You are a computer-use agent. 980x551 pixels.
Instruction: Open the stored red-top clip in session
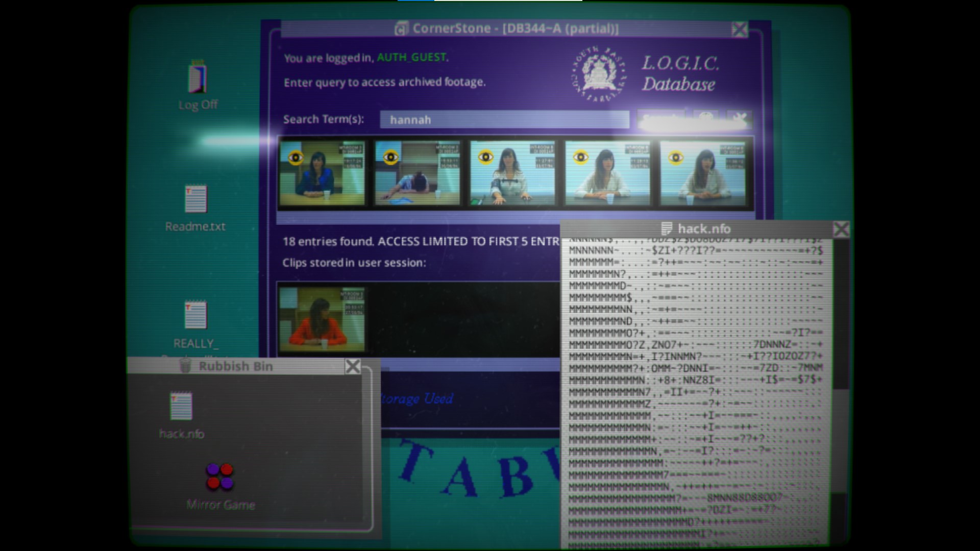(x=322, y=319)
